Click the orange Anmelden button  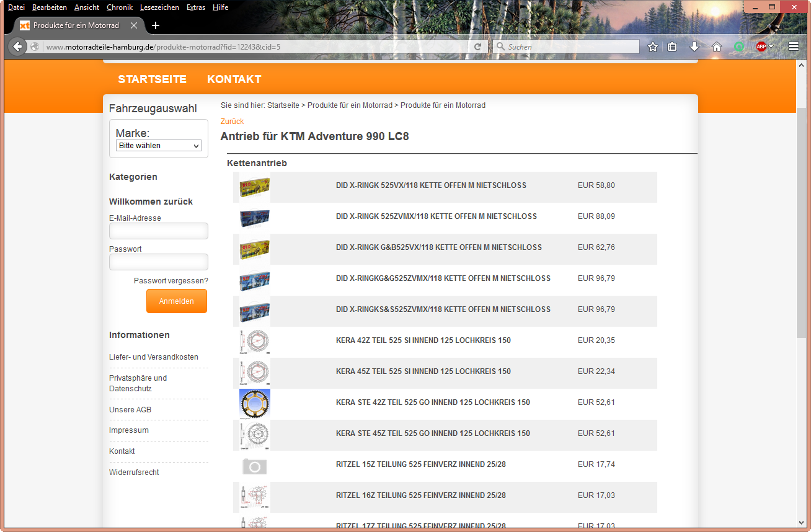tap(177, 301)
